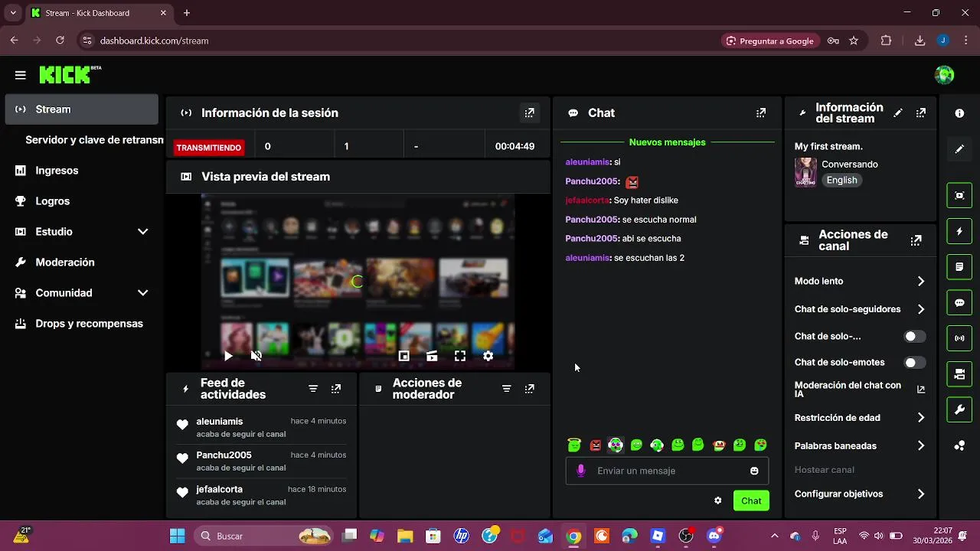The image size is (980, 551).
Task: Click the Conversando category thumbnail
Action: tap(805, 172)
